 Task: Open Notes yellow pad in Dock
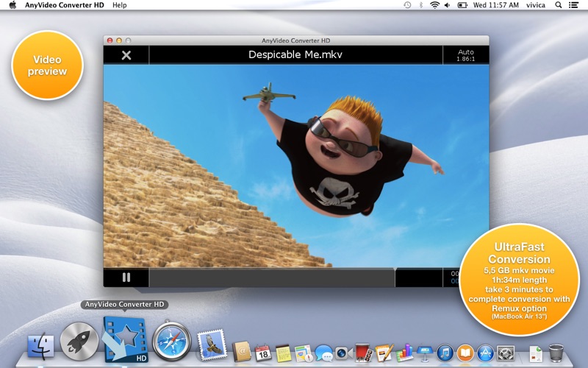click(x=283, y=353)
